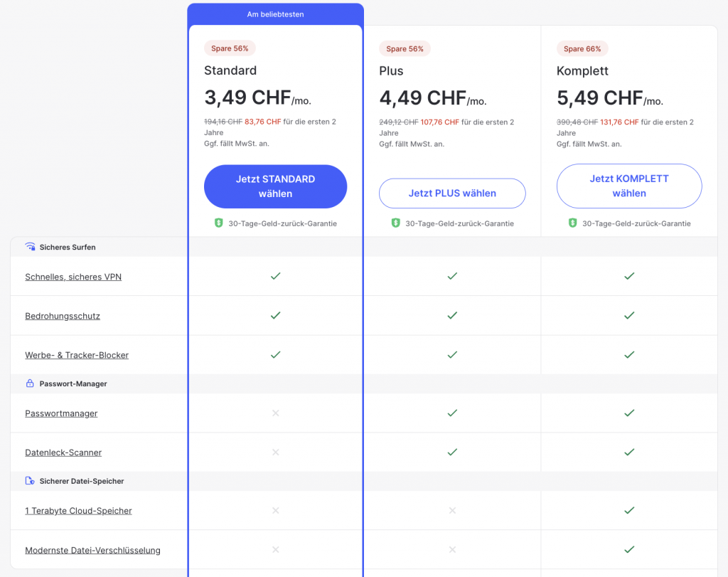Image resolution: width=728 pixels, height=577 pixels.
Task: Click the Plus X mark for Modernste Datei-Verschlüsselung
Action: 452,549
